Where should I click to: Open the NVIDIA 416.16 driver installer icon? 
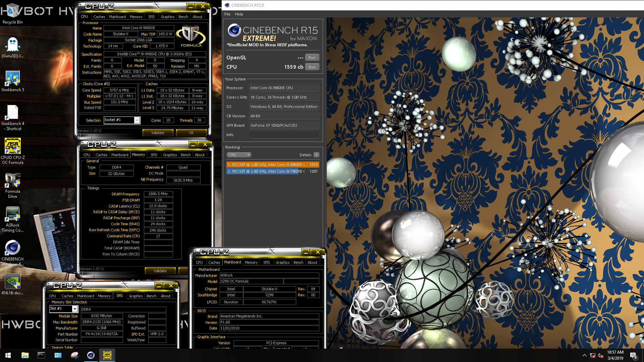12,284
